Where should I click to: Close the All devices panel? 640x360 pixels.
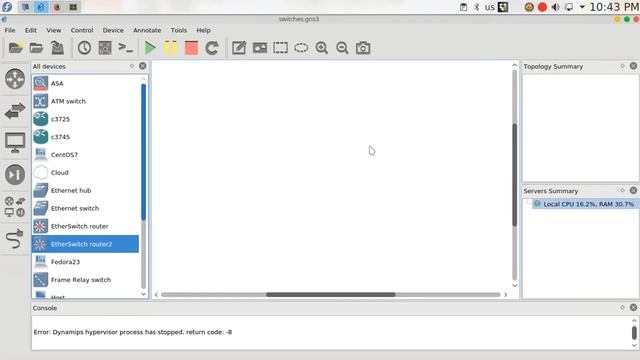coord(142,66)
